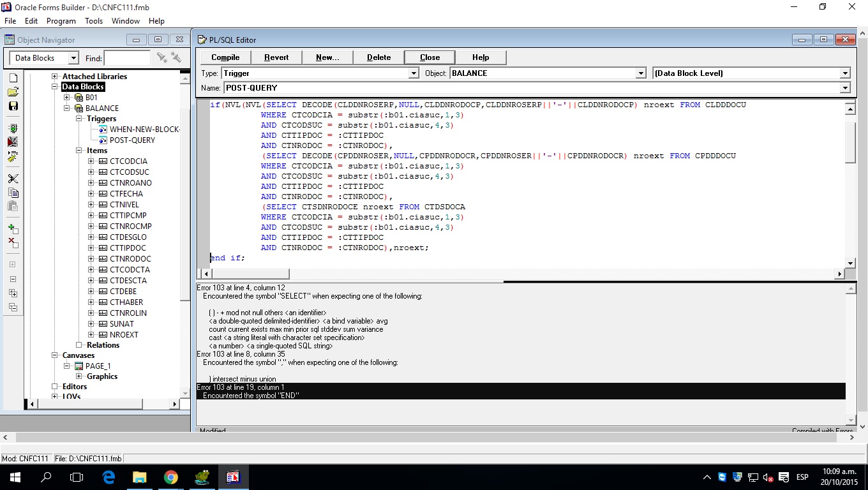This screenshot has height=490, width=868.
Task: Expand the CTFECHA item node
Action: point(91,194)
